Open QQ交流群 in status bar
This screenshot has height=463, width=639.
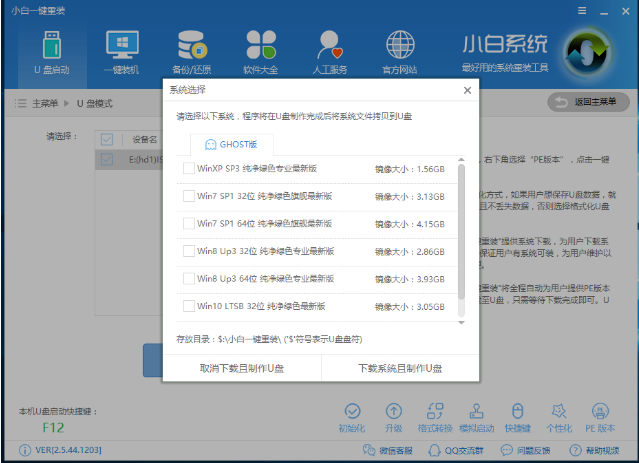coord(456,450)
